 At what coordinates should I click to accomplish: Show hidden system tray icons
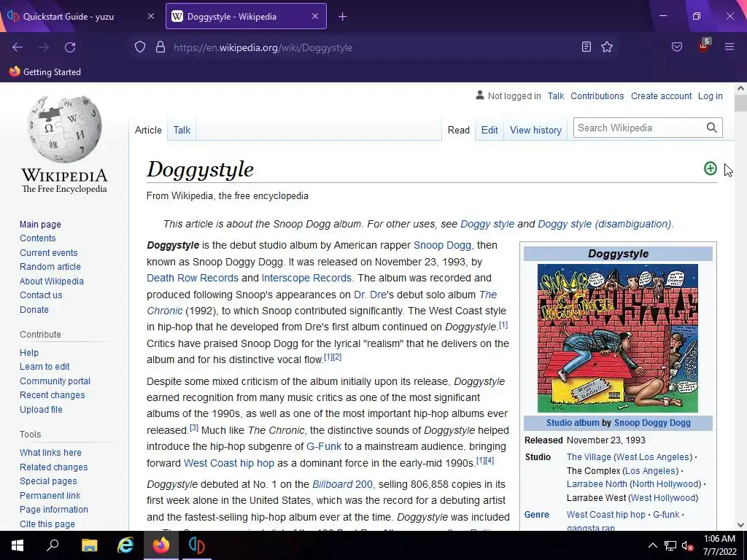(653, 545)
